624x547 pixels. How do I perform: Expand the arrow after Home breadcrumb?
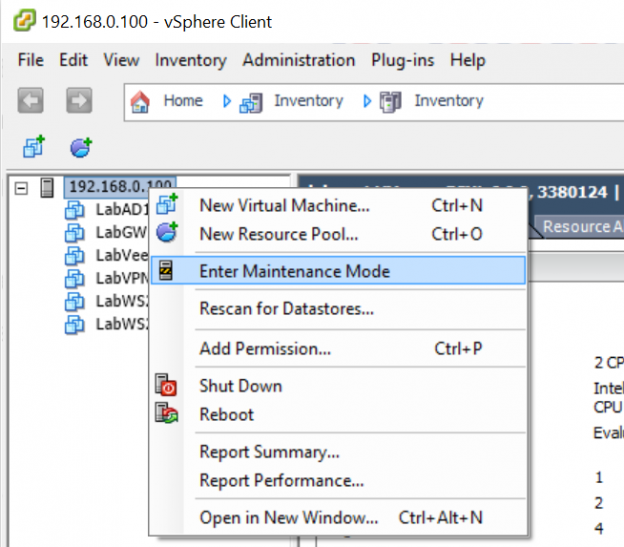(227, 101)
